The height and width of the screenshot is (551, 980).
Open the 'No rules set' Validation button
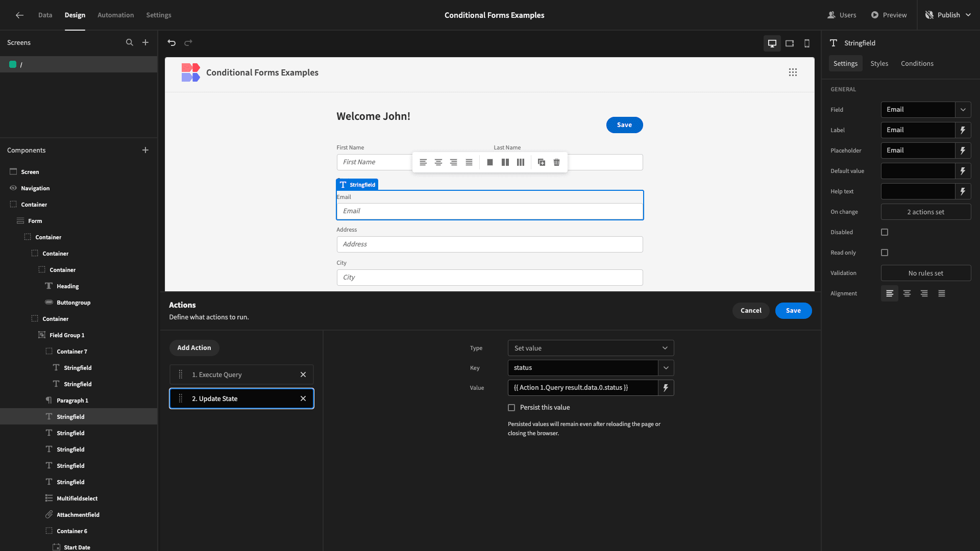coord(926,273)
